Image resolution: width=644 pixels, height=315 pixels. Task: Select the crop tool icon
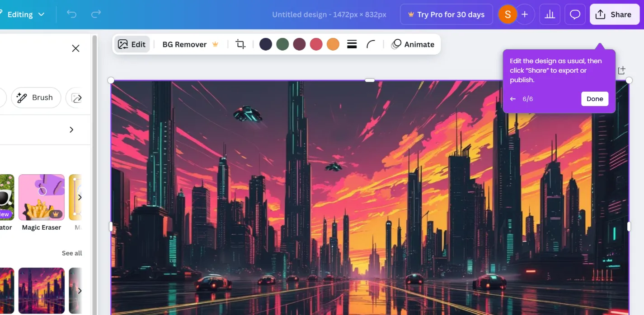coord(240,44)
